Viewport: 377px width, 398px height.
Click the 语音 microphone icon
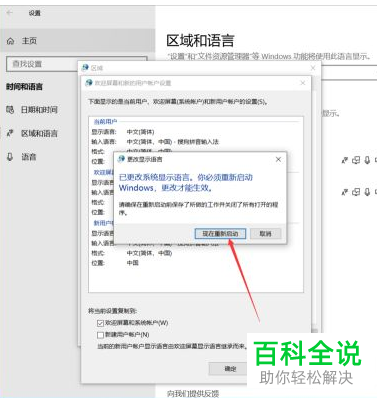click(x=10, y=157)
